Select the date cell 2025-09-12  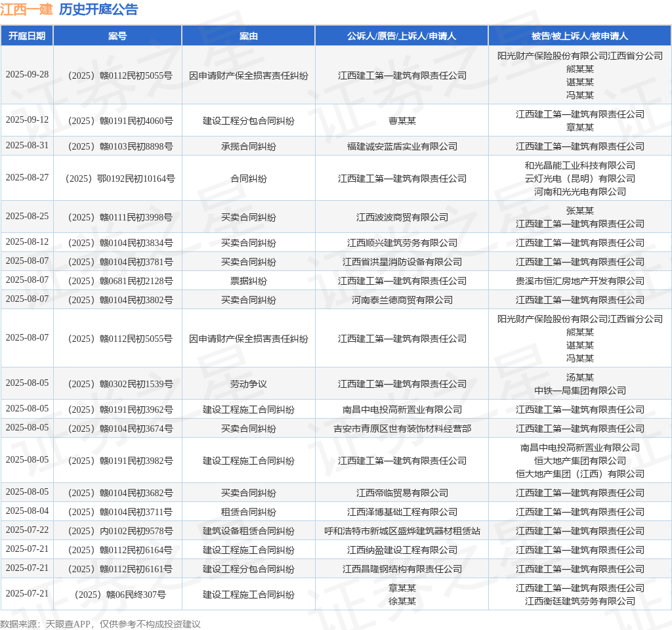pyautogui.click(x=27, y=120)
